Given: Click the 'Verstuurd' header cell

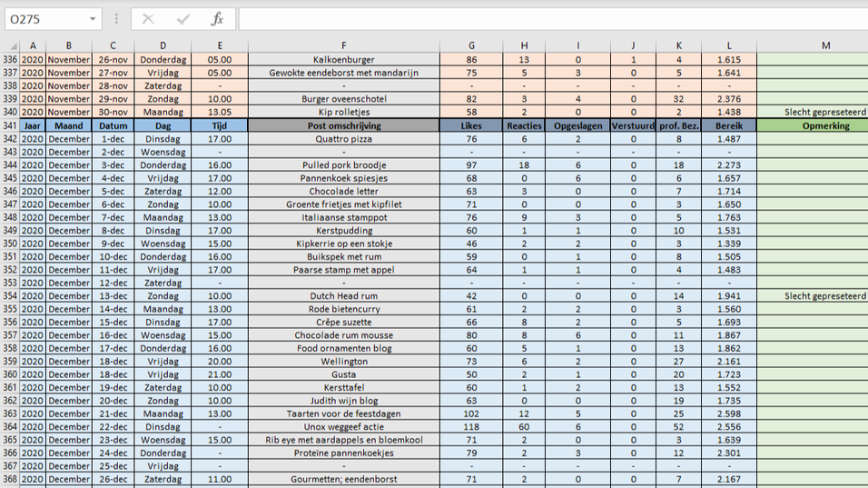Looking at the screenshot, I should (x=633, y=125).
